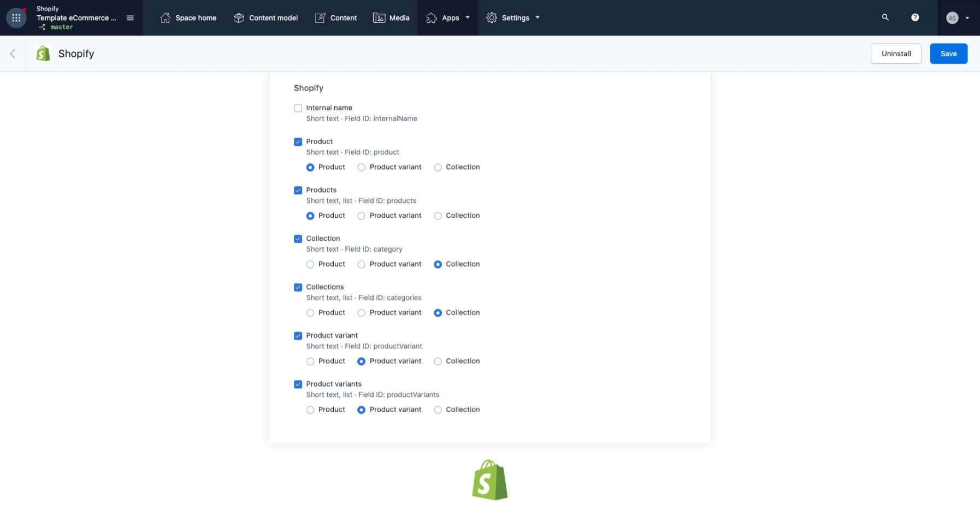
Task: Select Product radio for Product field
Action: click(x=310, y=168)
